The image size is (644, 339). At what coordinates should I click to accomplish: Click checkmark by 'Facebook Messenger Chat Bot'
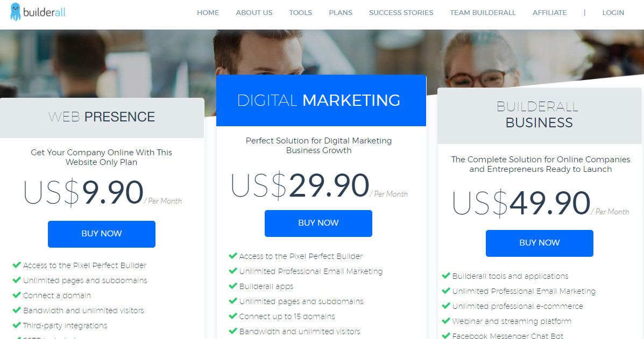446,335
